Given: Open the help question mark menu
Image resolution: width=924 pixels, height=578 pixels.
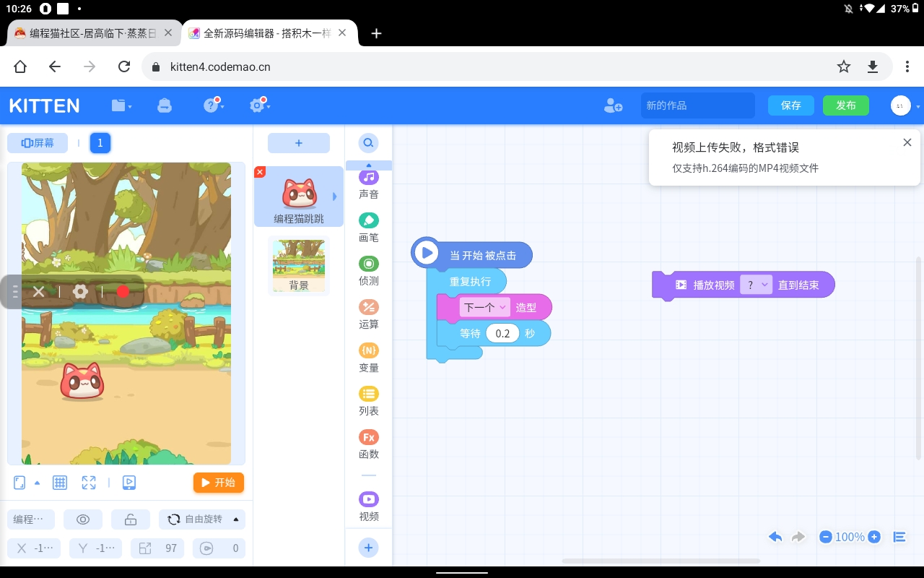Looking at the screenshot, I should 212,105.
